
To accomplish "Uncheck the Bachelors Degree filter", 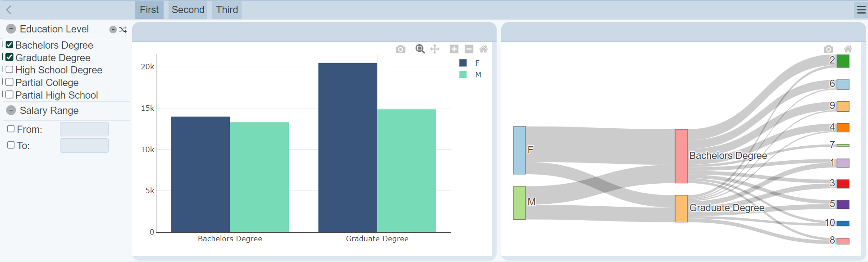I will tap(9, 45).
